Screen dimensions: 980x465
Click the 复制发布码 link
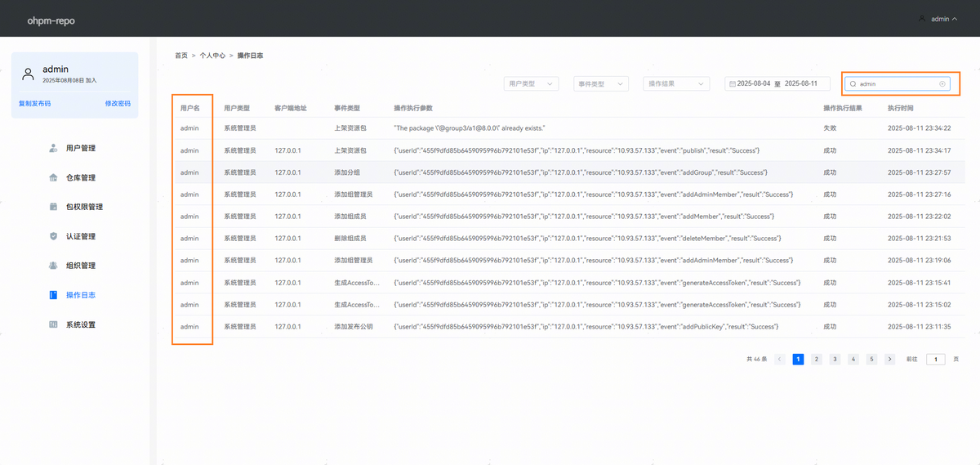(x=34, y=104)
